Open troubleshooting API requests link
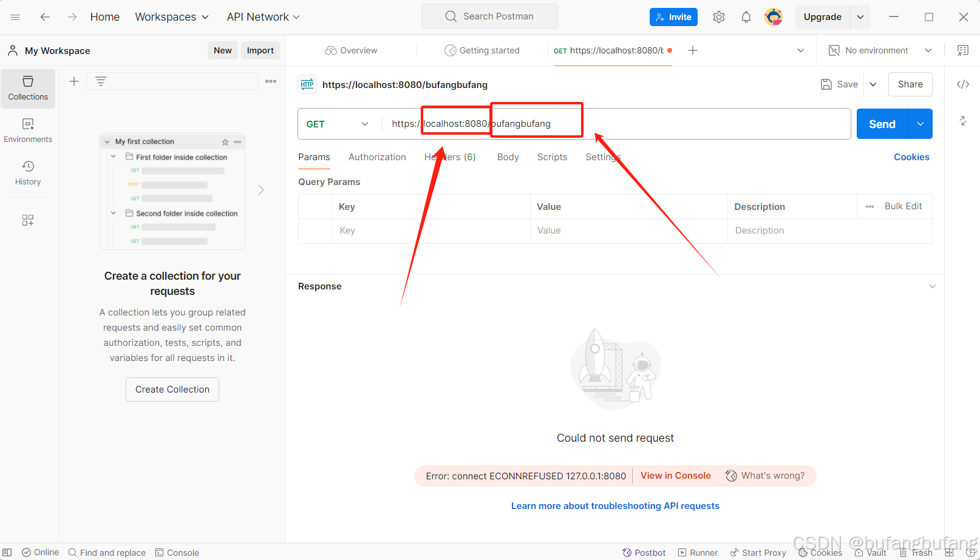Image resolution: width=980 pixels, height=560 pixels. coord(615,506)
